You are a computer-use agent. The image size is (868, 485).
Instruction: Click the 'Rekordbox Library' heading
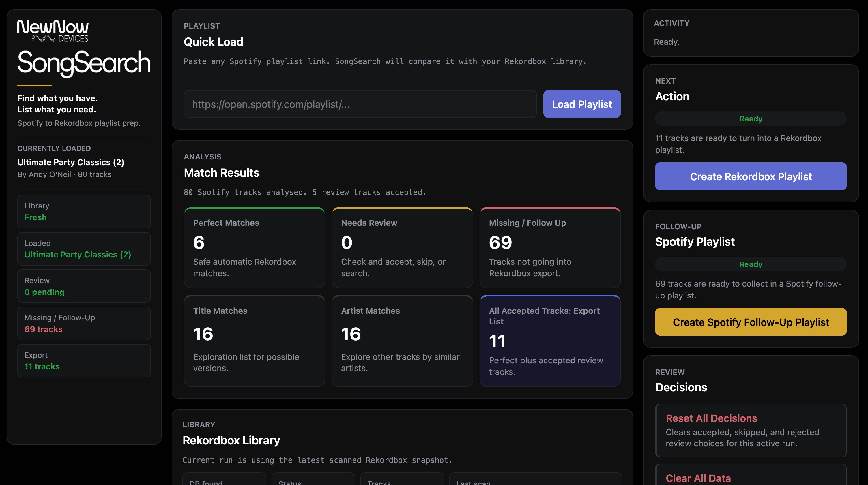pyautogui.click(x=231, y=441)
